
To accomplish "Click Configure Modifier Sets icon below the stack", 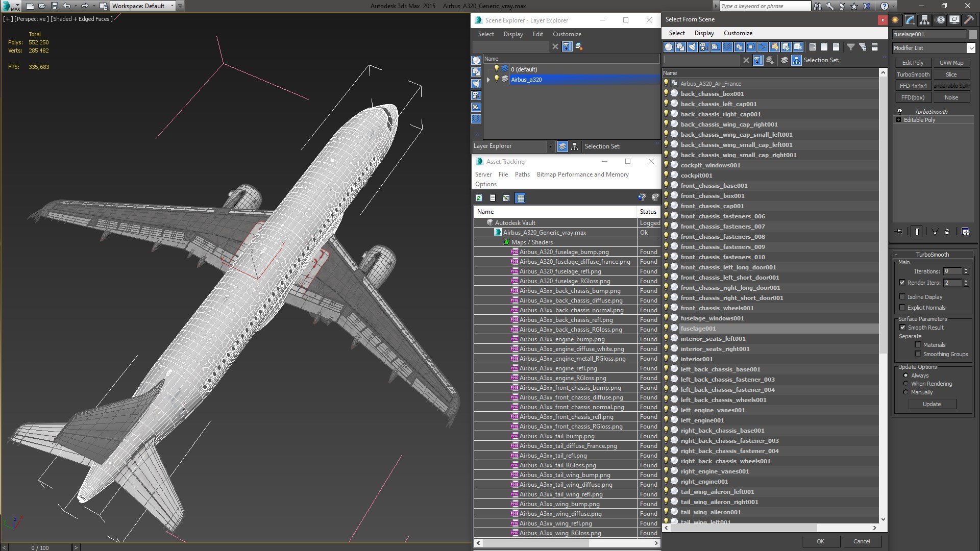I will pos(966,232).
